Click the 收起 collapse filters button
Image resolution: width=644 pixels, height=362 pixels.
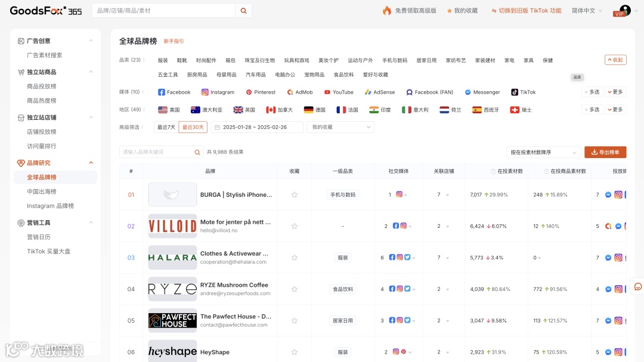615,60
